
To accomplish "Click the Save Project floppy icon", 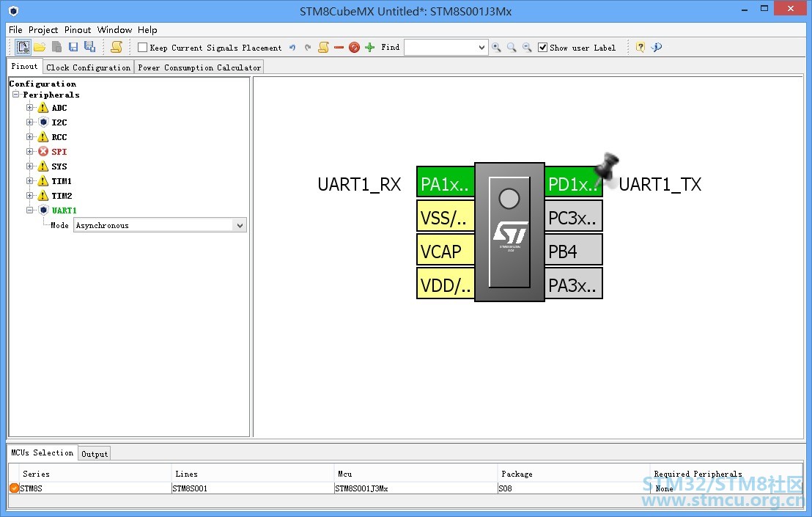I will point(73,47).
